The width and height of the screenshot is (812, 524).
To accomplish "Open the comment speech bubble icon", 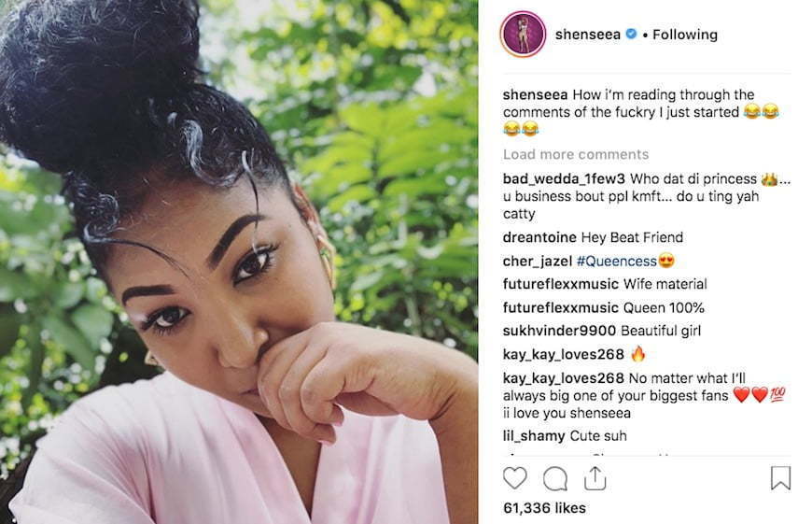I will [555, 478].
